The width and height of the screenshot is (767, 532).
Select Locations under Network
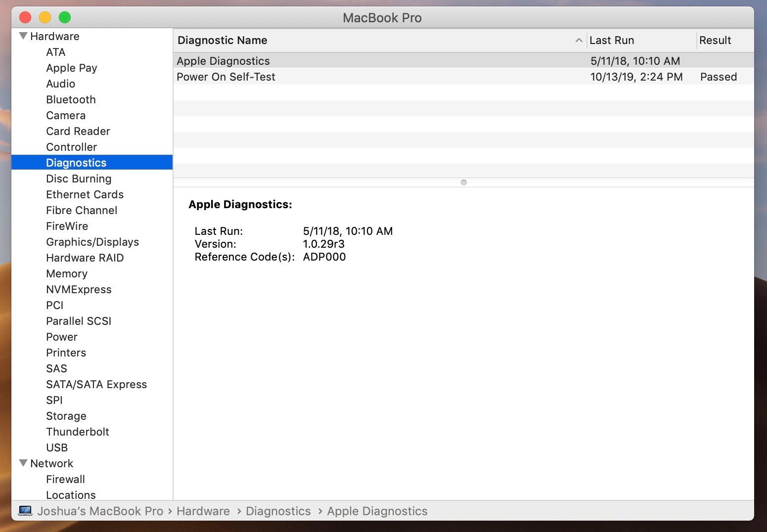(71, 495)
